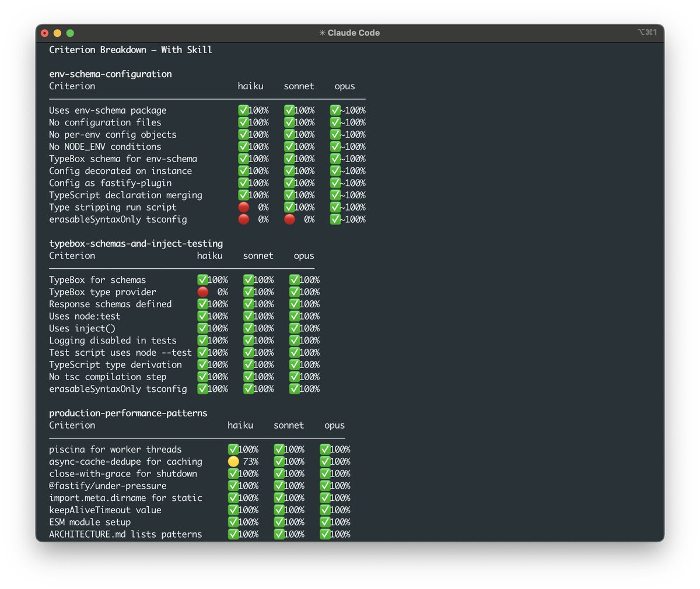Click red circle for Type stripping haiku
The width and height of the screenshot is (700, 589).
click(243, 207)
